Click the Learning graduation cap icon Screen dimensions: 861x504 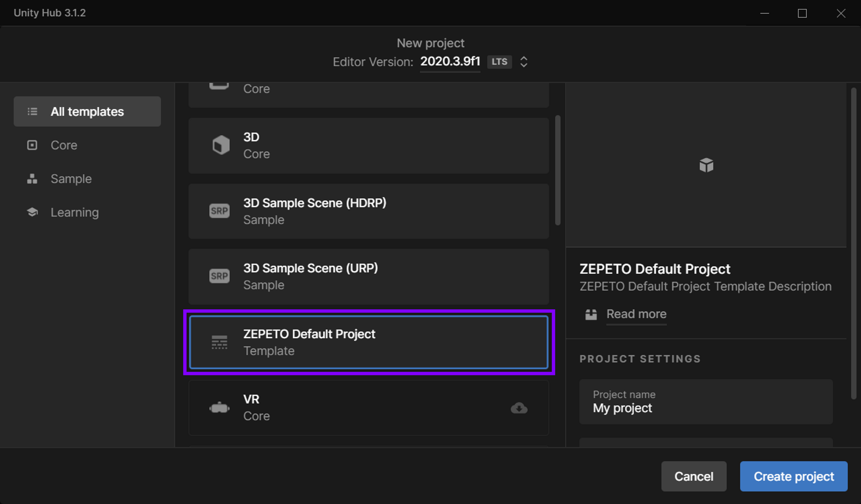32,212
